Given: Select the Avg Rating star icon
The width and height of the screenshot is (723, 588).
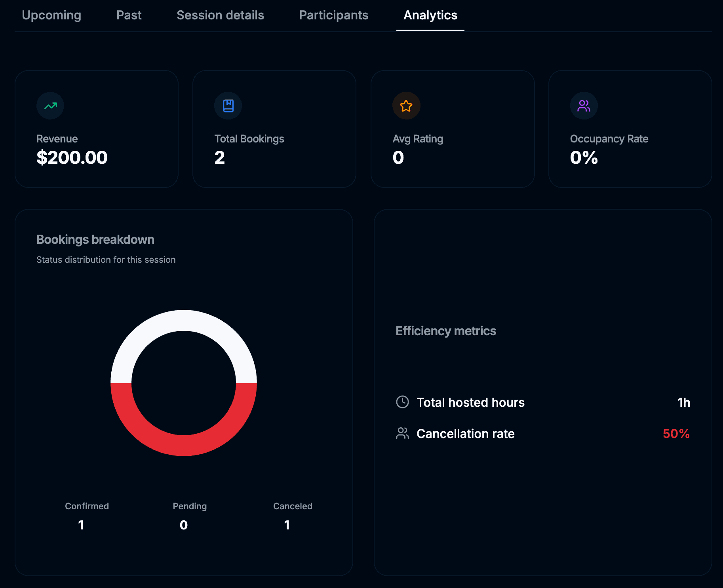Looking at the screenshot, I should tap(406, 106).
